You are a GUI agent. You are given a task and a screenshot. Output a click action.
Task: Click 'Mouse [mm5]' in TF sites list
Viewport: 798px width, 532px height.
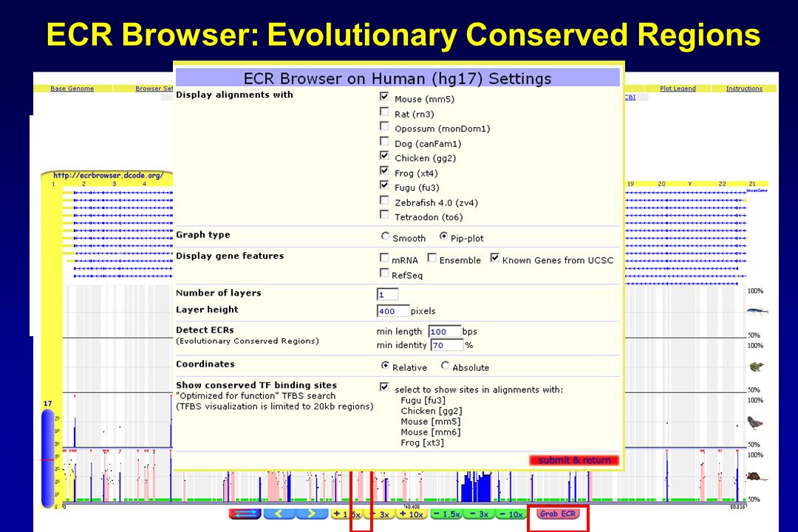coord(431,421)
